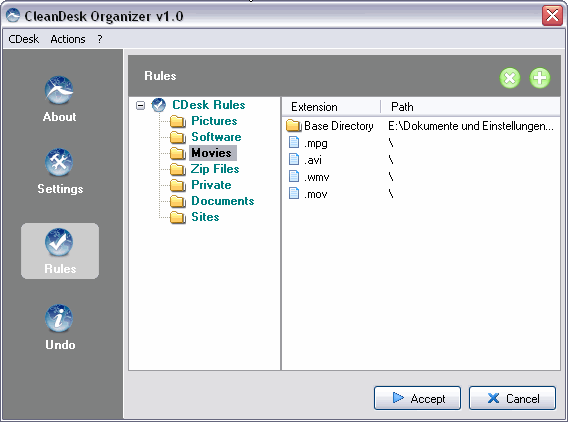
Task: Open the Actions menu
Action: (x=68, y=39)
